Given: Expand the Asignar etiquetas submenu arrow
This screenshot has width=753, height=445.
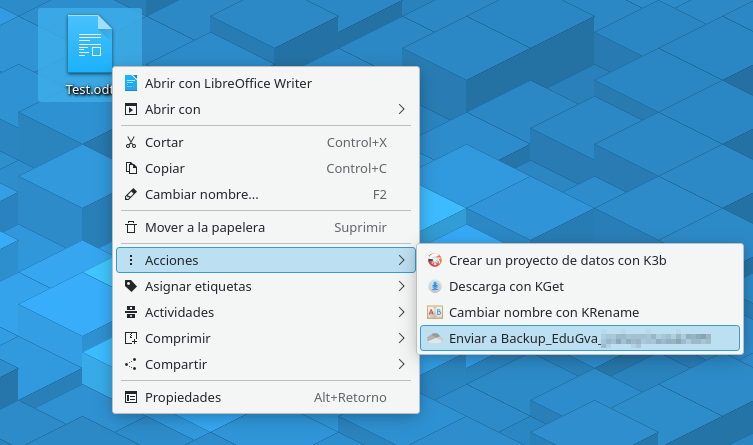Looking at the screenshot, I should (401, 286).
